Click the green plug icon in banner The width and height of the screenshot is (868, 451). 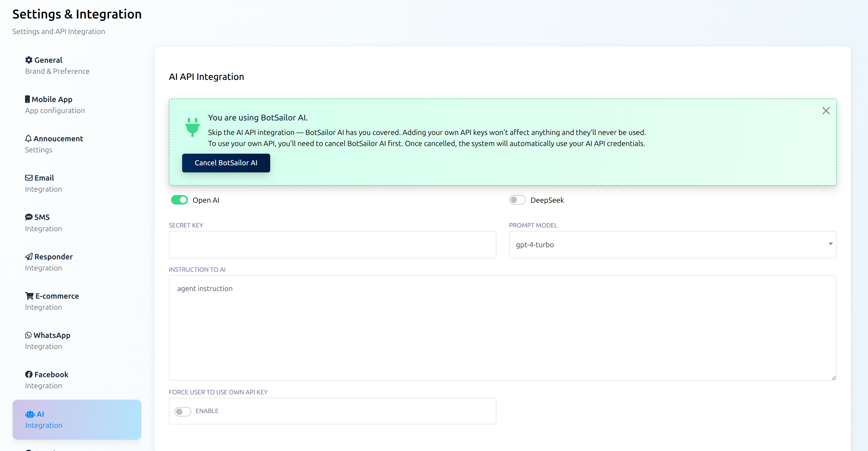[192, 127]
